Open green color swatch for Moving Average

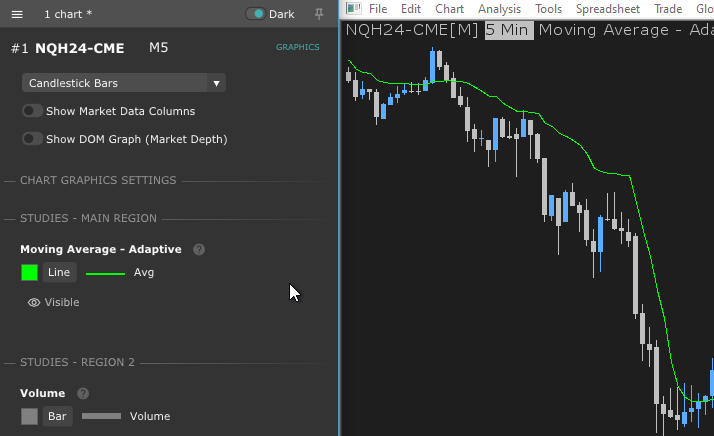(30, 272)
